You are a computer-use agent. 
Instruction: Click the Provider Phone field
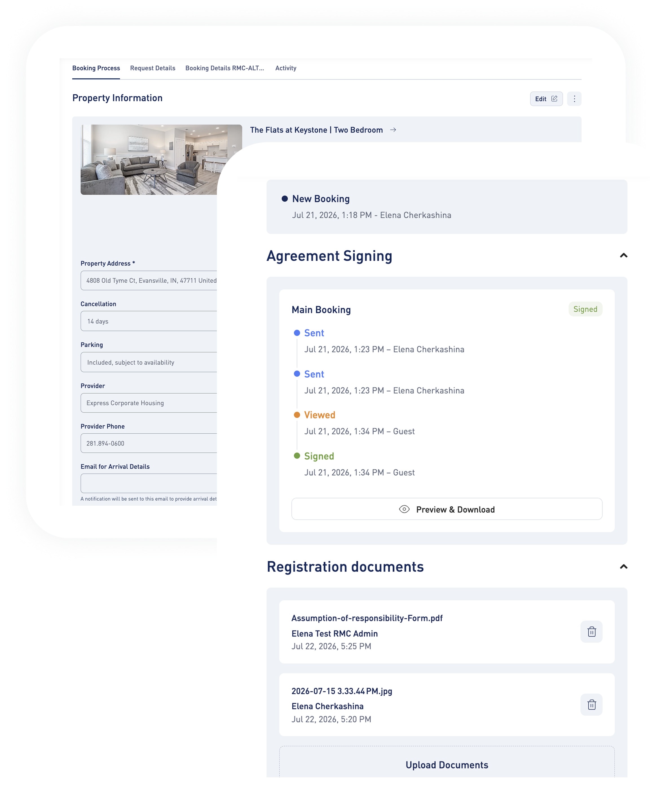(x=149, y=443)
